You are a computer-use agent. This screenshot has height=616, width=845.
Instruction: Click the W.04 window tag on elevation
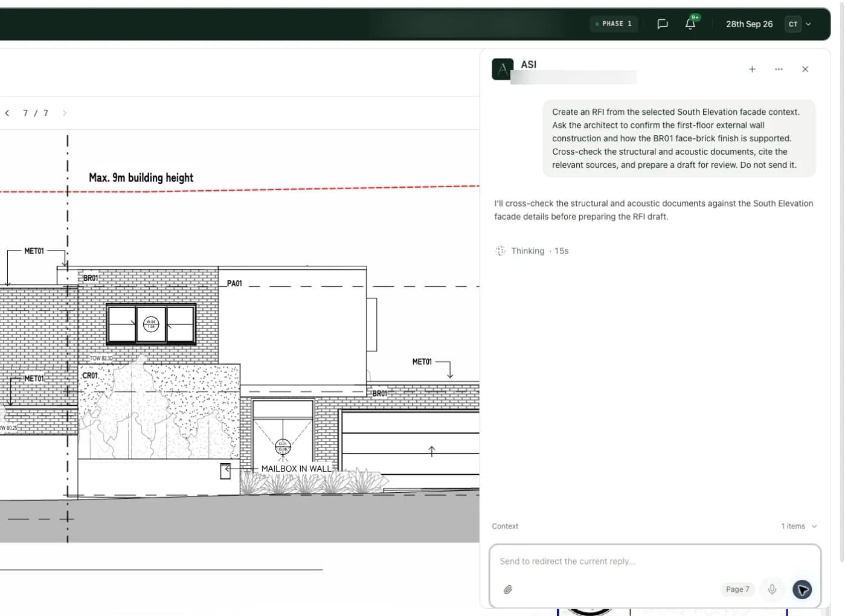(151, 324)
